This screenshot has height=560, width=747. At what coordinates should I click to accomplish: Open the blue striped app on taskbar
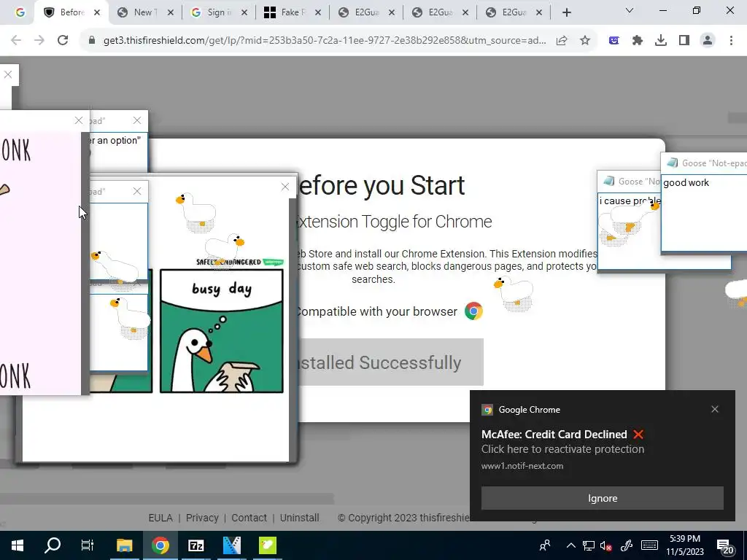pos(232,545)
